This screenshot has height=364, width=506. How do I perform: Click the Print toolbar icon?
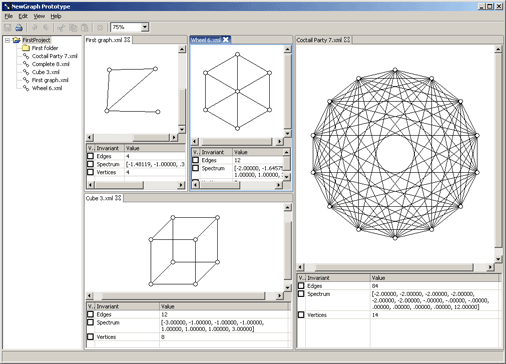pos(19,28)
